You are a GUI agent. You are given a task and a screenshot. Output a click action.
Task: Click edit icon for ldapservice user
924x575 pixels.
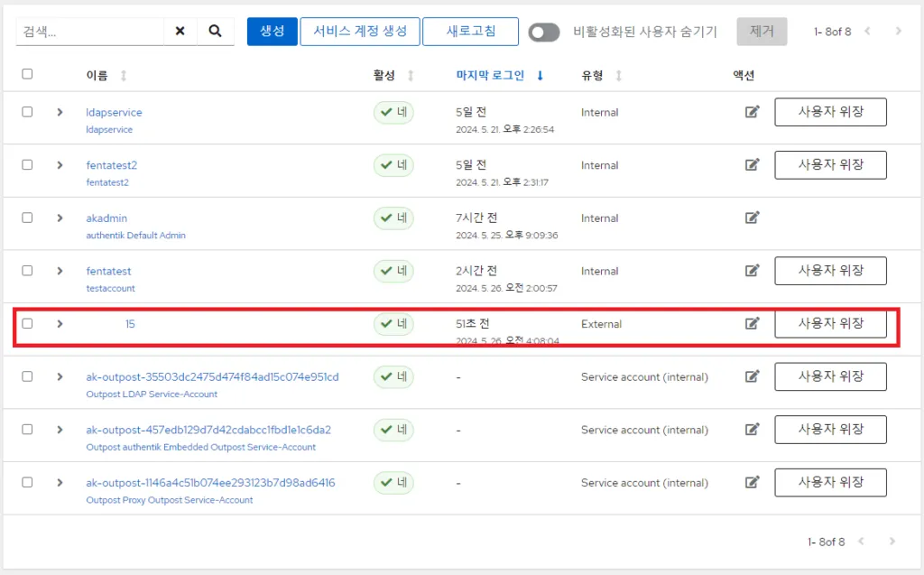click(752, 112)
